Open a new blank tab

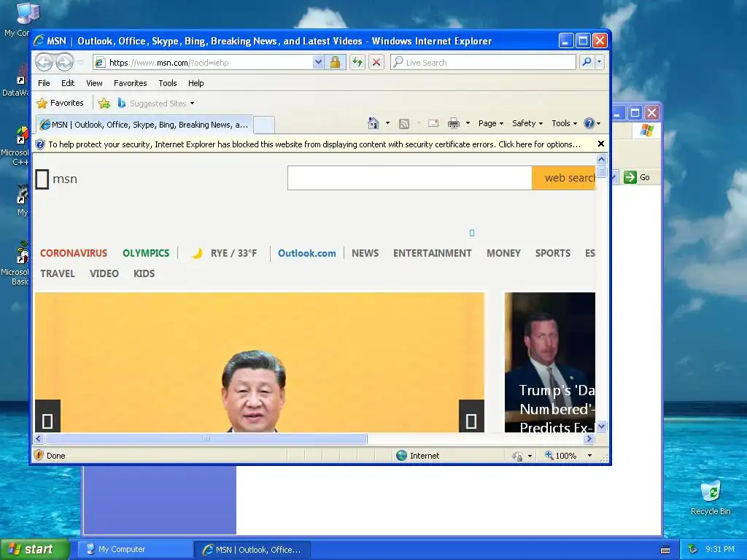coord(264,125)
